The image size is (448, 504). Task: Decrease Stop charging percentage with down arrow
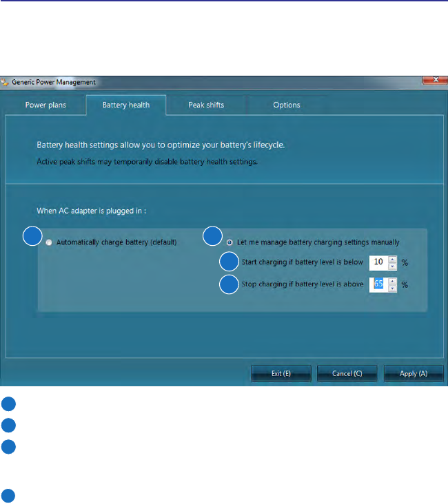pos(392,288)
